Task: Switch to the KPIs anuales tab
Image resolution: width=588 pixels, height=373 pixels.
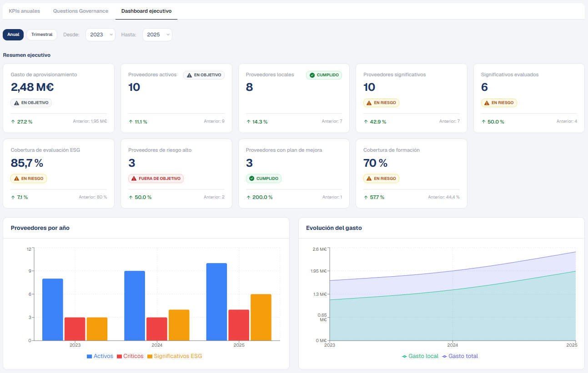Action: 25,11
